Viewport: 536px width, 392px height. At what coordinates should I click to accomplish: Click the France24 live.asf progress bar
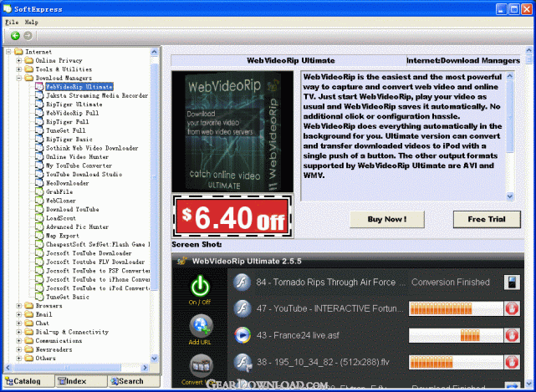tap(456, 335)
